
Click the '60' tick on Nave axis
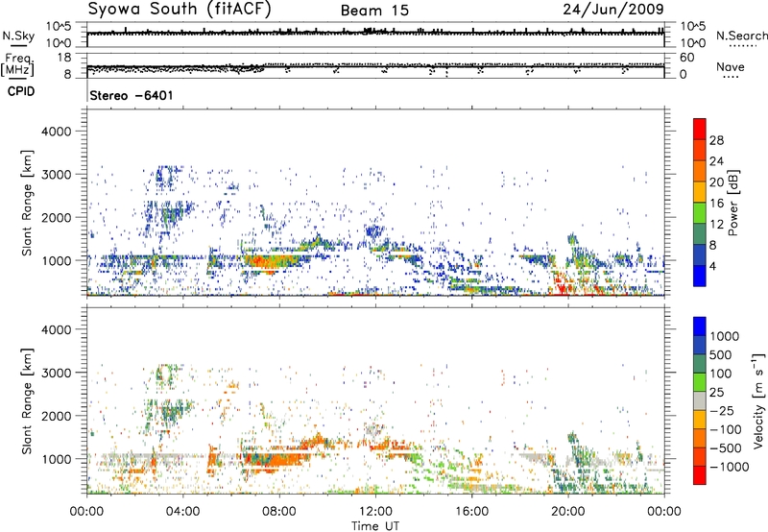[686, 58]
